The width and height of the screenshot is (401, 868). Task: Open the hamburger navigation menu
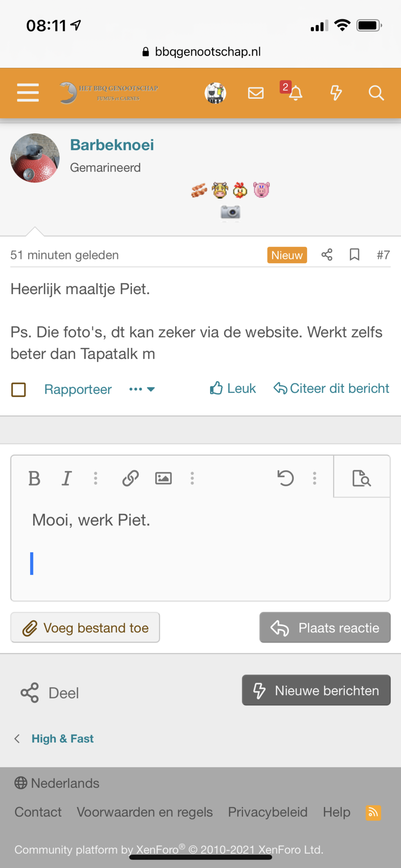tap(28, 93)
